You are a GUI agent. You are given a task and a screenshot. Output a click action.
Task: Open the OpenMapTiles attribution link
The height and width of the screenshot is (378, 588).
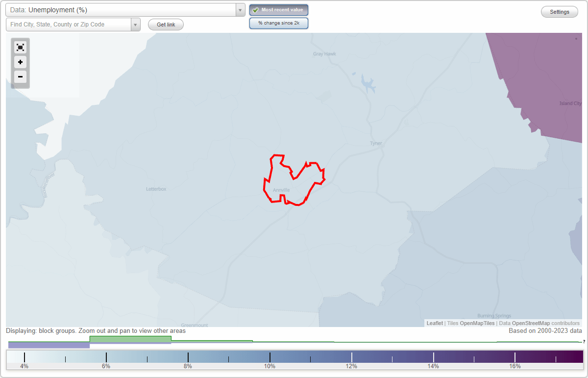[477, 323]
